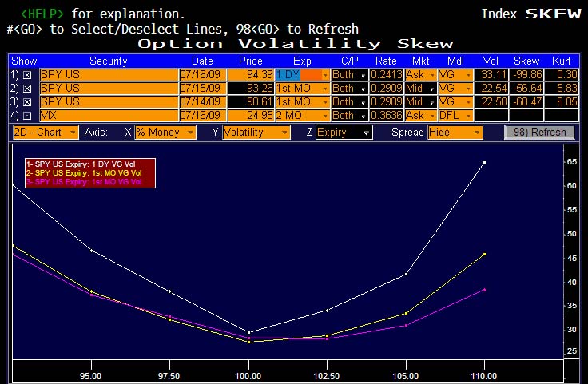Open the Mdl DFL dropdown in VIX row
Image resolution: width=588 pixels, height=384 pixels.
(x=455, y=115)
